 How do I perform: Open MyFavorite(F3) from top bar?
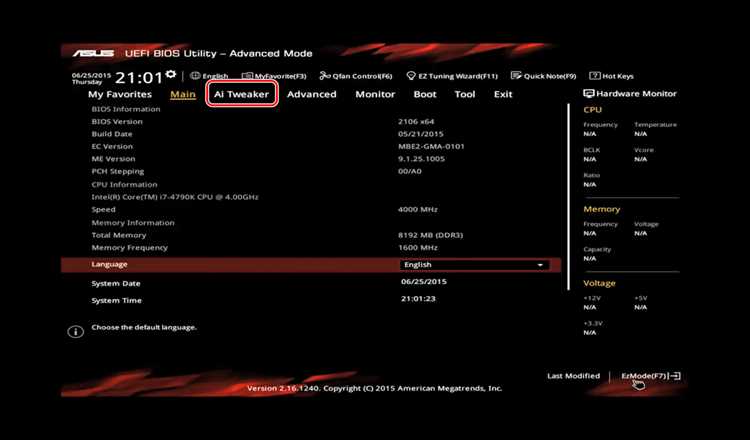pos(274,76)
